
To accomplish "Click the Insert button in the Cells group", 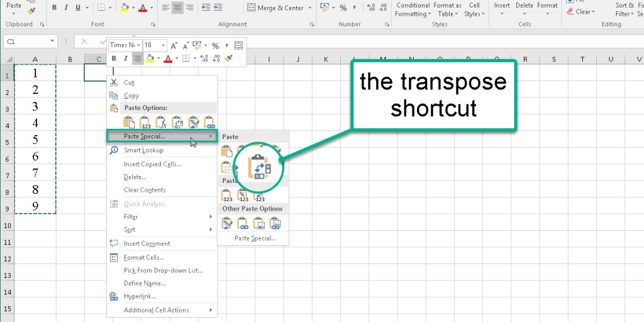I will tap(502, 9).
